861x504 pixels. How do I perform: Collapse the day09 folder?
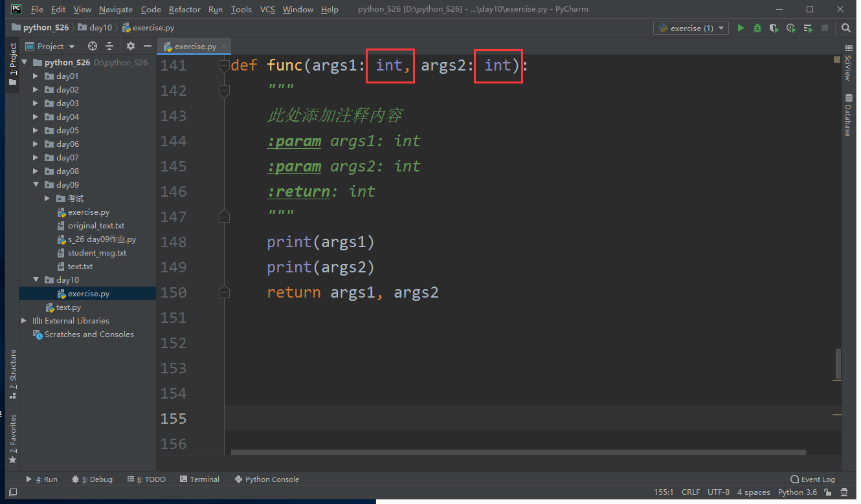tap(36, 185)
